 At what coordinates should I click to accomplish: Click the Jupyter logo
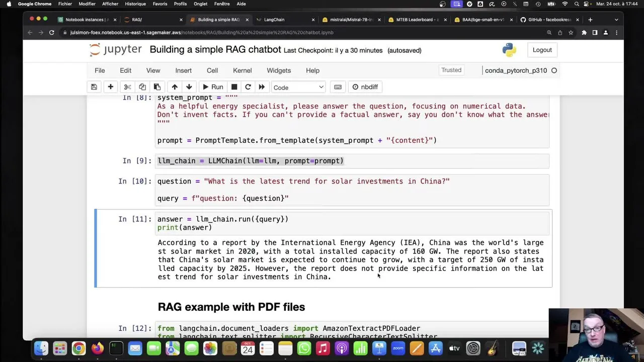[x=116, y=50]
